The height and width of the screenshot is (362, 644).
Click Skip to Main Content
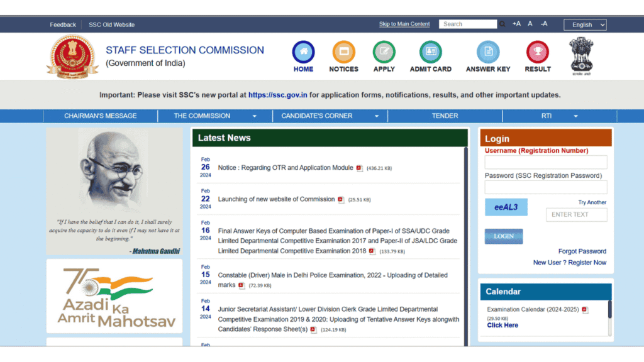click(404, 24)
